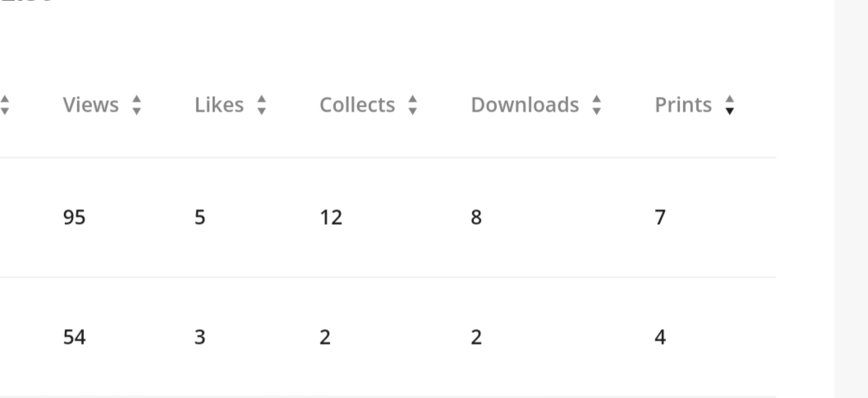The image size is (868, 398).
Task: Toggle sort arrows next to Collects
Action: [x=412, y=105]
